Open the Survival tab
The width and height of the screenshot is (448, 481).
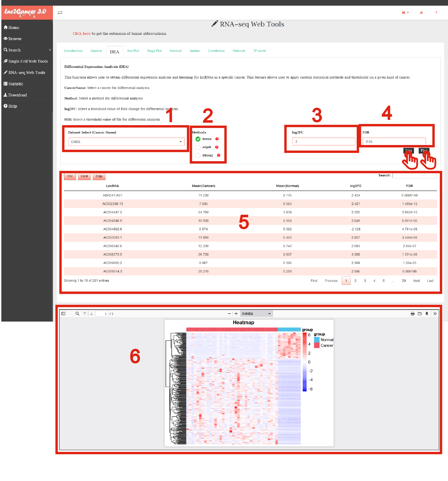point(175,51)
